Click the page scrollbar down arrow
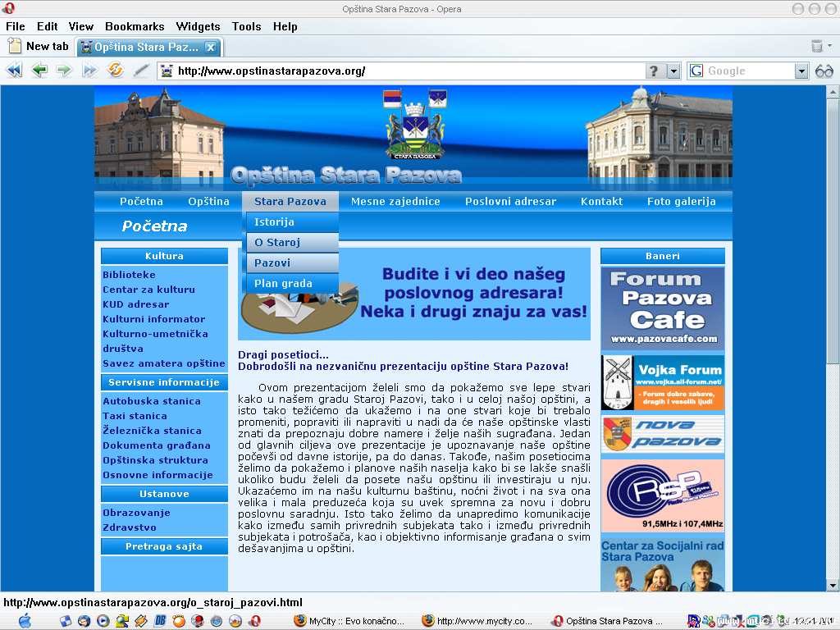Image resolution: width=840 pixels, height=630 pixels. pyautogui.click(x=833, y=586)
